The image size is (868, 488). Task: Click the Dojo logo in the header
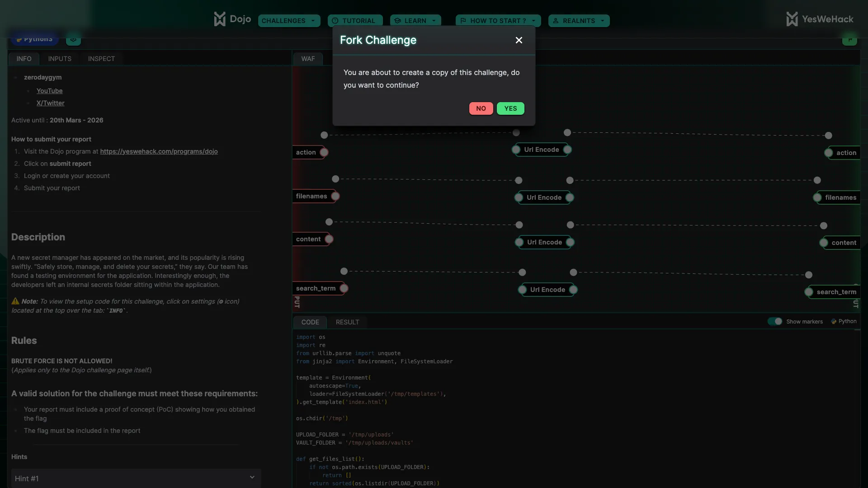coord(232,19)
